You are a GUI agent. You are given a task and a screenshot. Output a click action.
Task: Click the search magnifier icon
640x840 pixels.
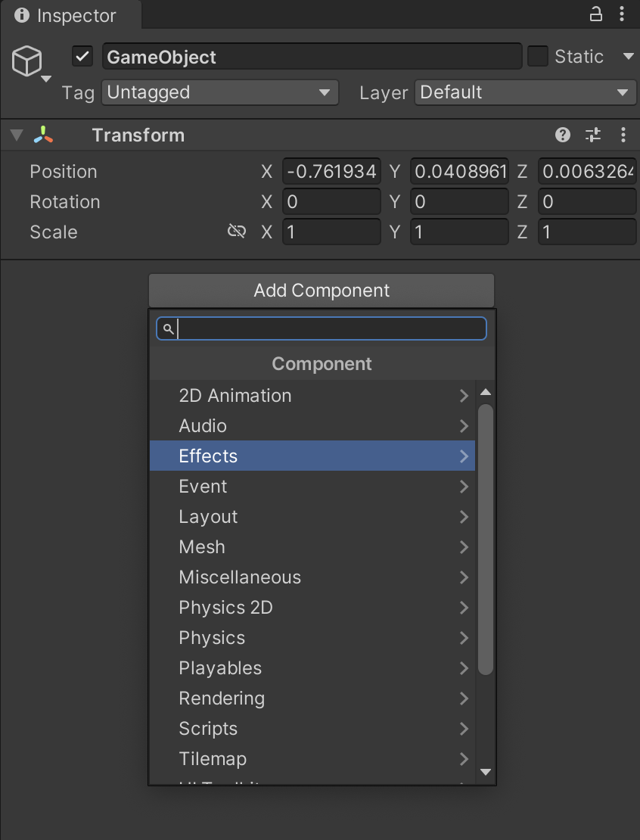click(x=168, y=328)
